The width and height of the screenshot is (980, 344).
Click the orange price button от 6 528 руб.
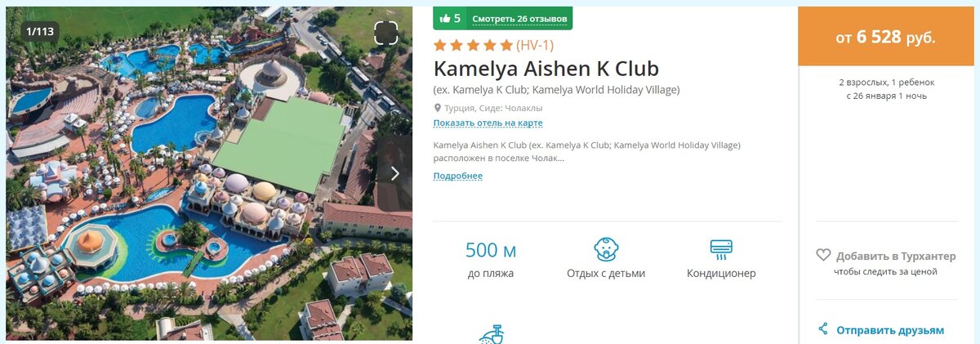pos(885,37)
